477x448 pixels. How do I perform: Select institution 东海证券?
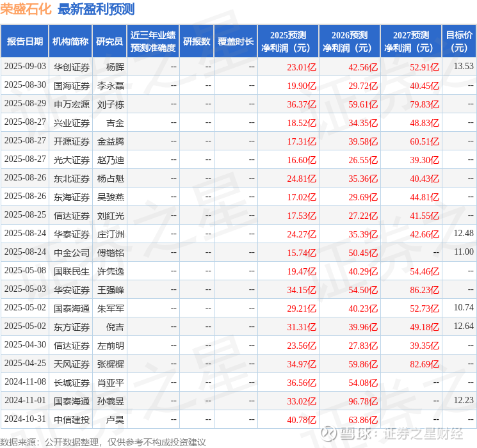pos(72,197)
